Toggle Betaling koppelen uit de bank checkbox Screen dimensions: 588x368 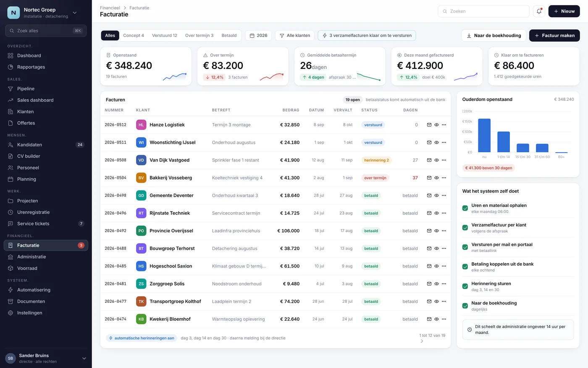(x=465, y=267)
